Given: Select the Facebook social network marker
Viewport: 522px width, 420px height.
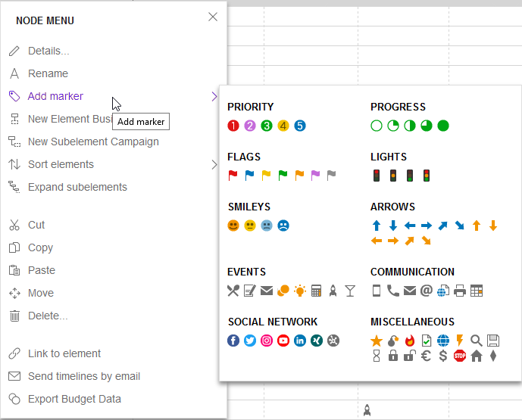Looking at the screenshot, I should point(233,341).
